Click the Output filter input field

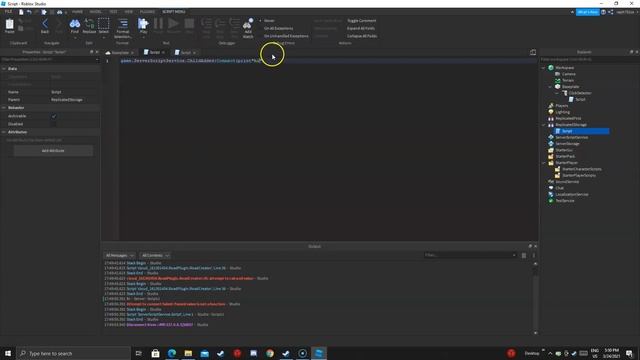(x=470, y=256)
